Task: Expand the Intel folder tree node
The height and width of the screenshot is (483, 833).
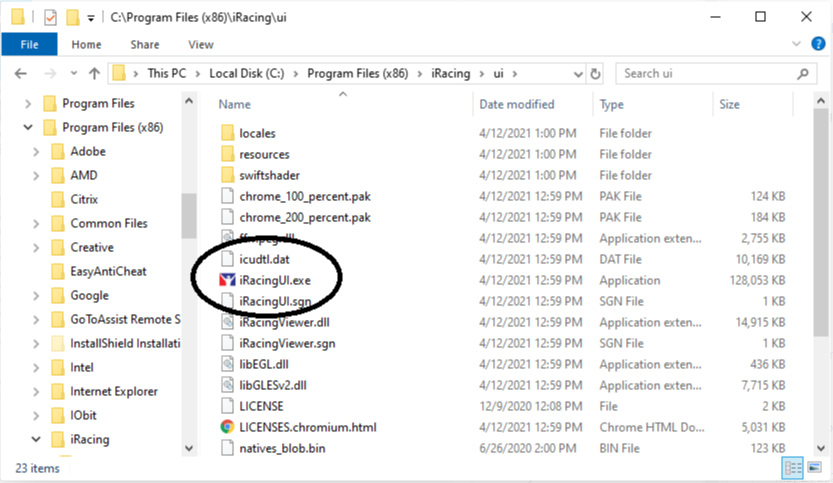Action: point(36,368)
